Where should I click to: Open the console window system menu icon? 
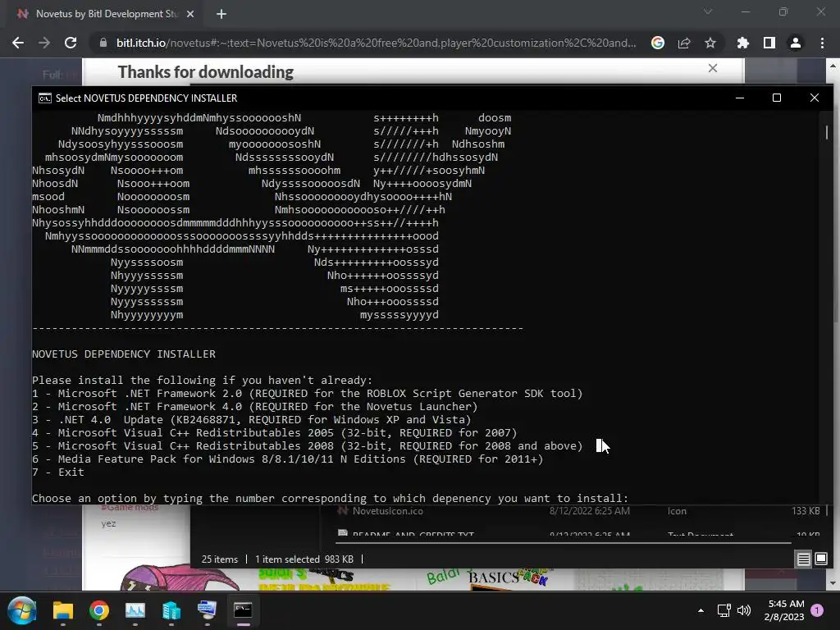[45, 98]
